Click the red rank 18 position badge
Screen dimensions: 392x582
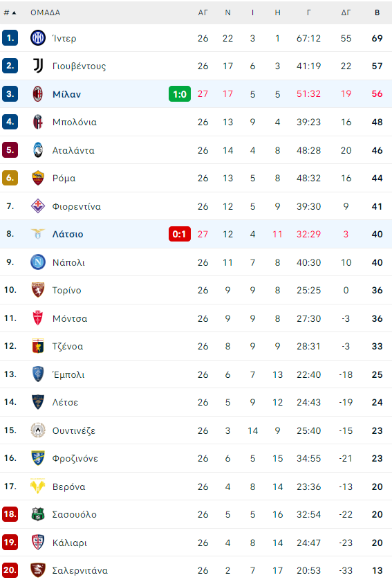pyautogui.click(x=10, y=514)
